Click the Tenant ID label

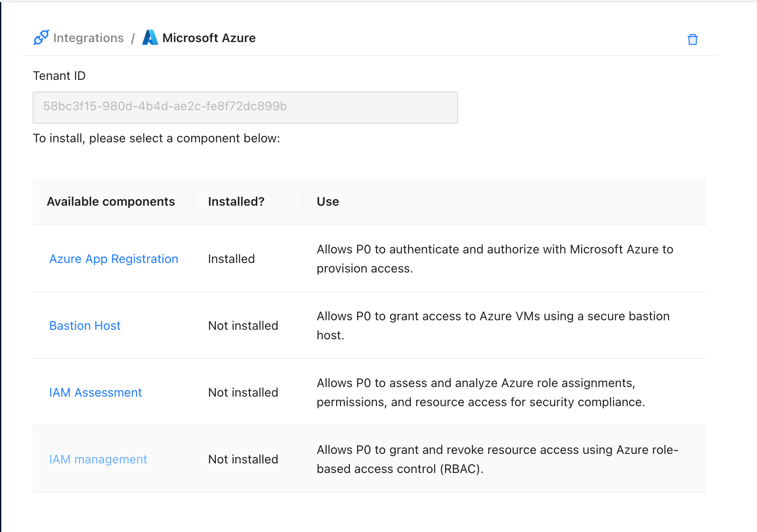pos(59,76)
